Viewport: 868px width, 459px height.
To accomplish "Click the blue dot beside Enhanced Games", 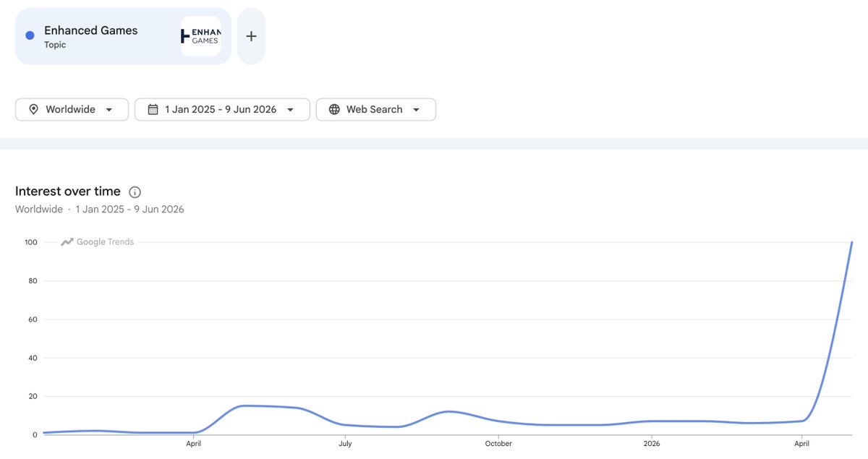I will click(x=30, y=35).
